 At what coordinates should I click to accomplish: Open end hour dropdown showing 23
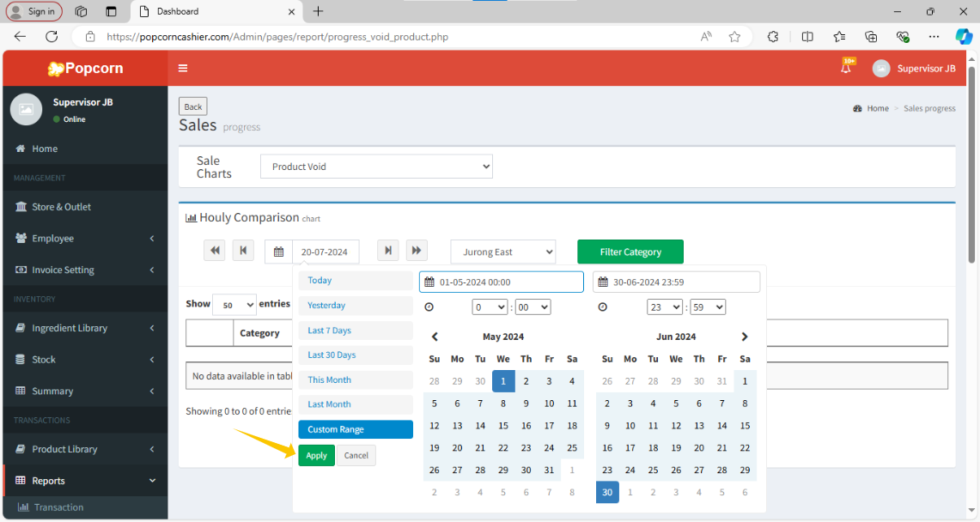(x=665, y=307)
